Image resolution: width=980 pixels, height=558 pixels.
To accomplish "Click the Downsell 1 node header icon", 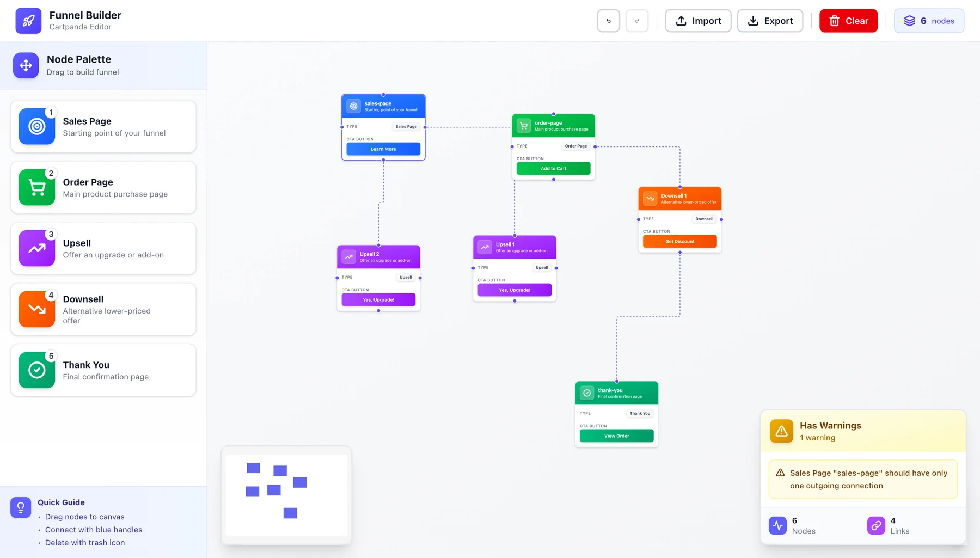I will [650, 199].
